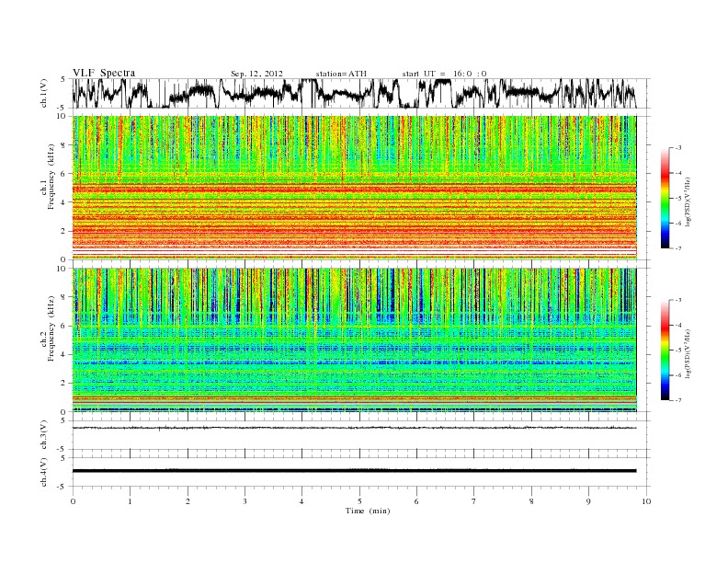The width and height of the screenshot is (728, 563).
Task: Click the 2 kHz tick of ch.2 spectrogram
Action: coord(63,384)
